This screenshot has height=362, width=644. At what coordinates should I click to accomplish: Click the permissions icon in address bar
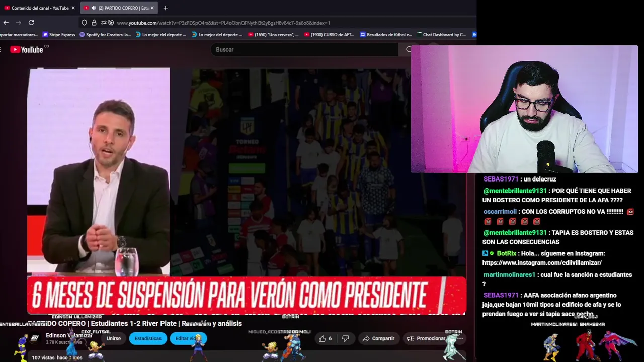coord(104,23)
